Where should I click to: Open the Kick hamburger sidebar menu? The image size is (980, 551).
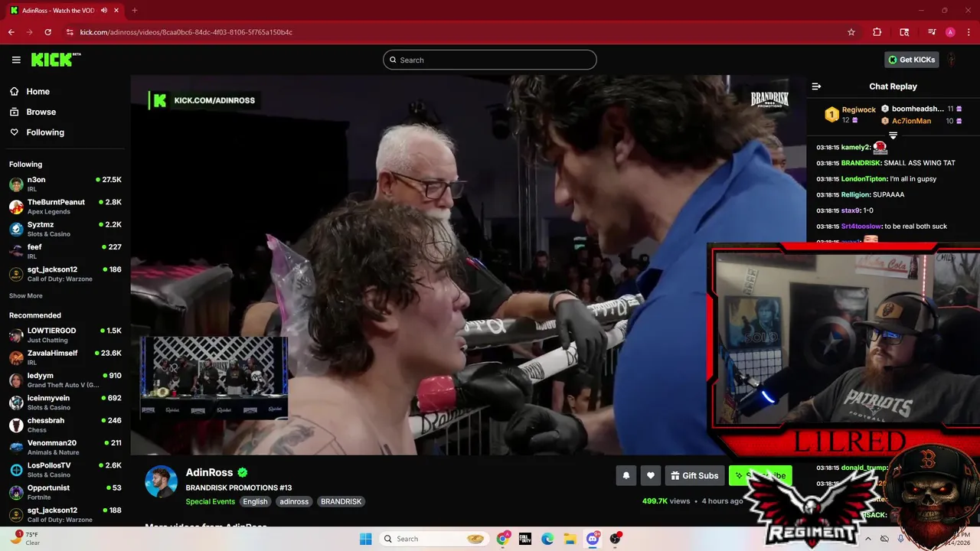tap(16, 60)
